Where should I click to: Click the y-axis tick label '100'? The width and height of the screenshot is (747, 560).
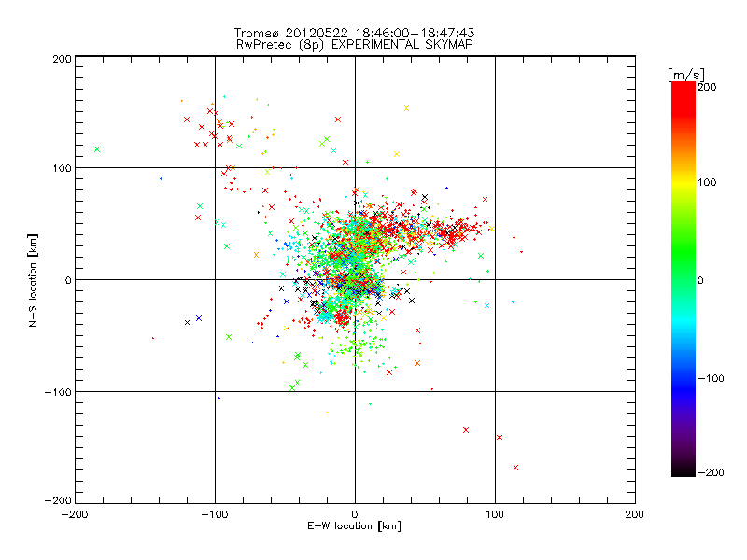tap(62, 168)
